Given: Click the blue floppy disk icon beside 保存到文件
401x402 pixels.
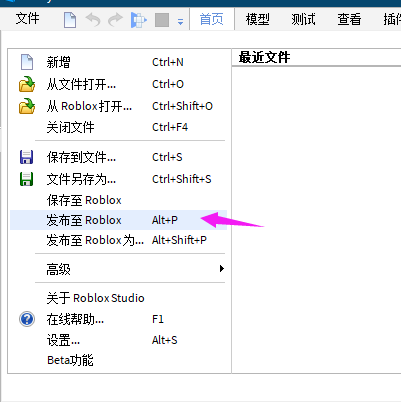Looking at the screenshot, I should pyautogui.click(x=27, y=157).
